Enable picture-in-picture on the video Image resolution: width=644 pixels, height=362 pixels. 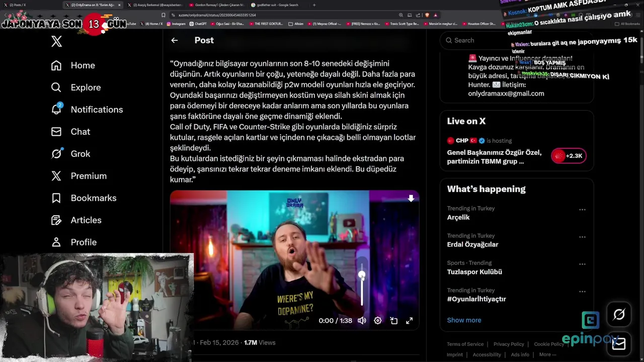coord(393,320)
